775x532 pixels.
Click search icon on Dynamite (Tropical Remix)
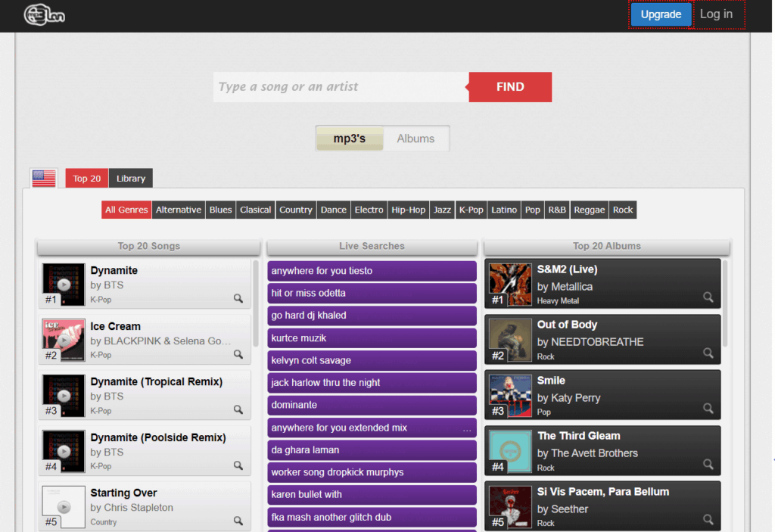click(x=238, y=409)
